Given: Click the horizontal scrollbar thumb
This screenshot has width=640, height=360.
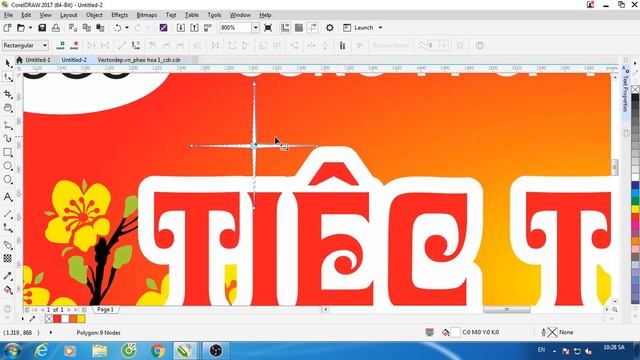Looking at the screenshot, I should pyautogui.click(x=507, y=310).
